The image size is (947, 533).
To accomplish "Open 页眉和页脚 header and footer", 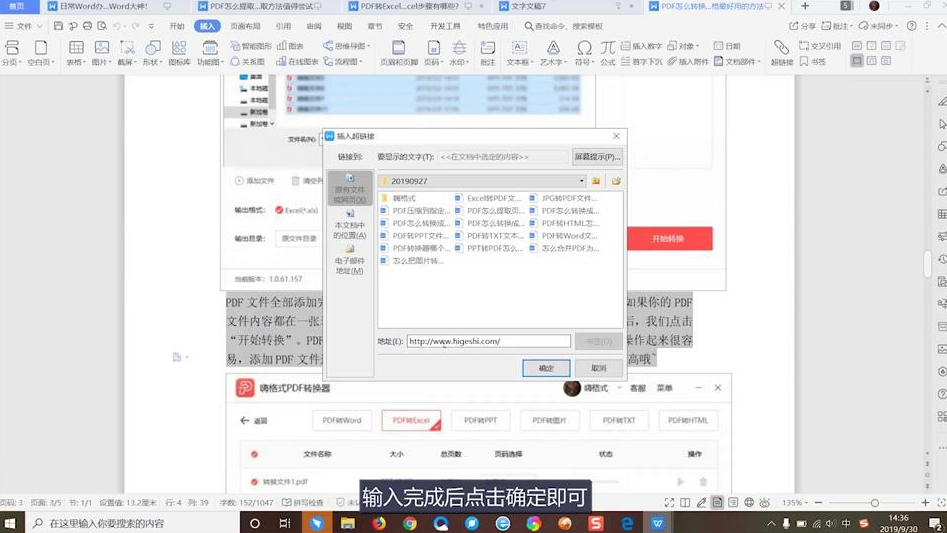I will coord(399,53).
